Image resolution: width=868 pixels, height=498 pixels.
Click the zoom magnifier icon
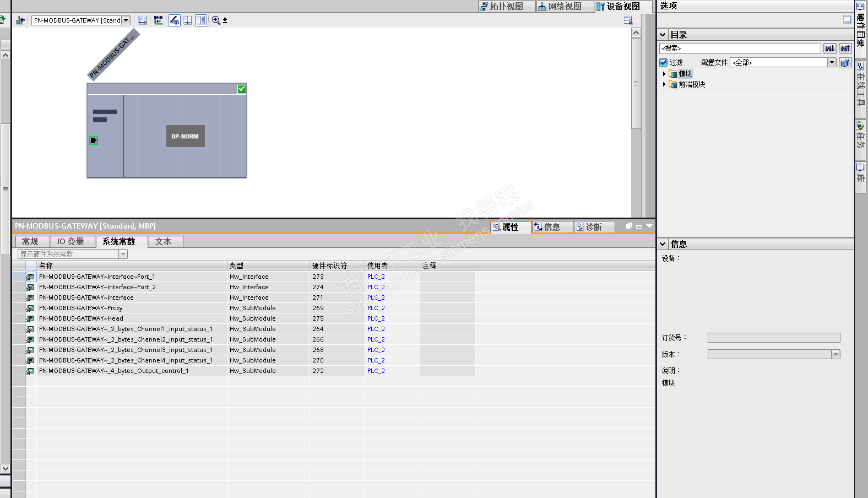click(216, 20)
